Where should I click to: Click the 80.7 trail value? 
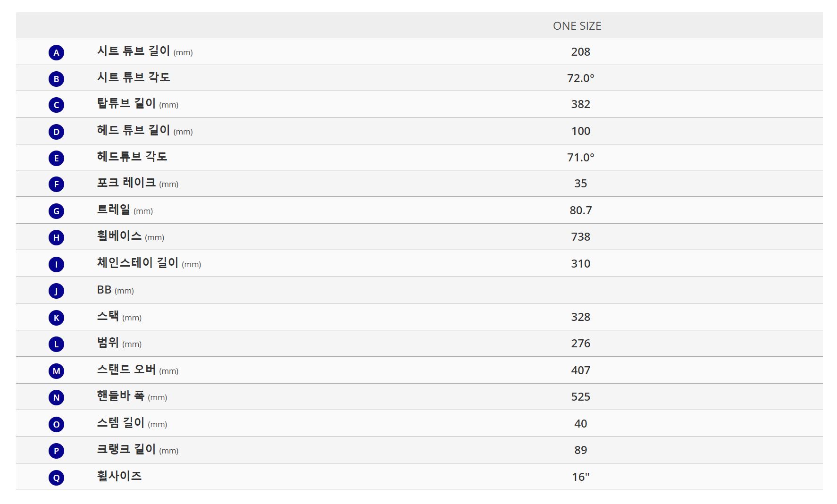580,210
